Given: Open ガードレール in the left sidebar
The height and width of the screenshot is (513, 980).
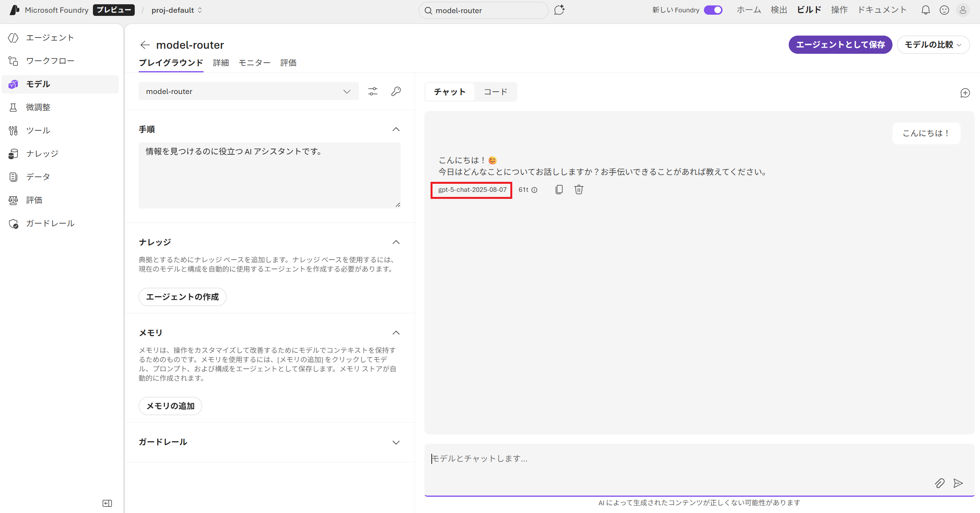Looking at the screenshot, I should point(50,223).
